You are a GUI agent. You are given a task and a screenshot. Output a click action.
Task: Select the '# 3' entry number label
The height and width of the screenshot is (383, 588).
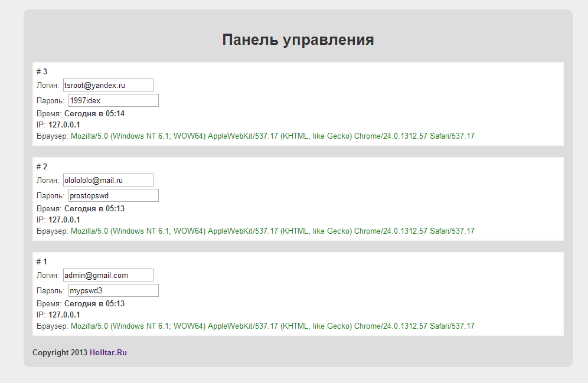pos(42,72)
